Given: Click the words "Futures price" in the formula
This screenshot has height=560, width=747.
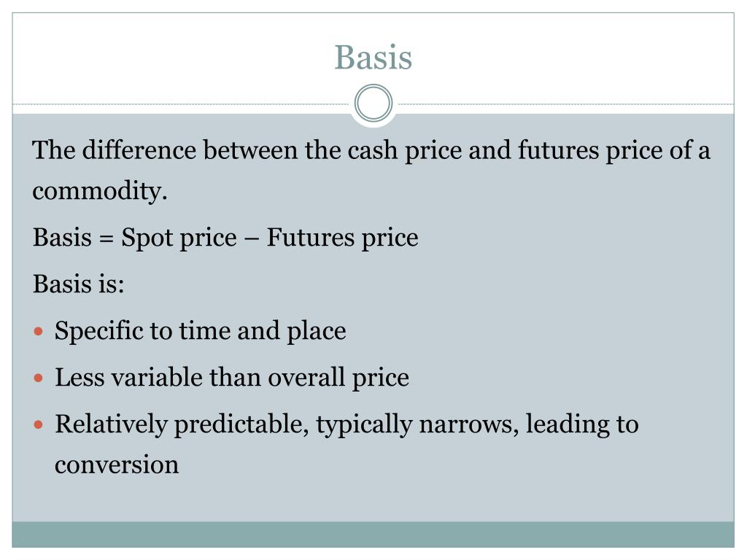Looking at the screenshot, I should point(343,238).
